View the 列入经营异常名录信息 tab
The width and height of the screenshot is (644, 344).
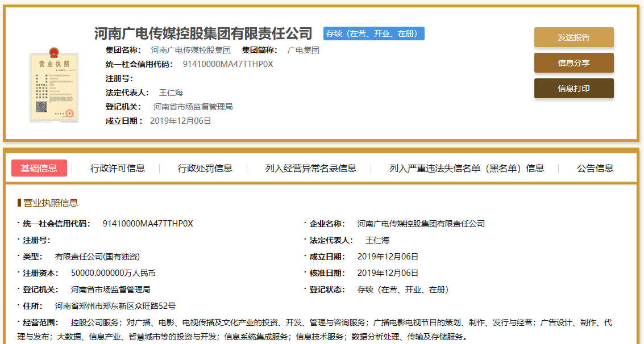point(311,168)
